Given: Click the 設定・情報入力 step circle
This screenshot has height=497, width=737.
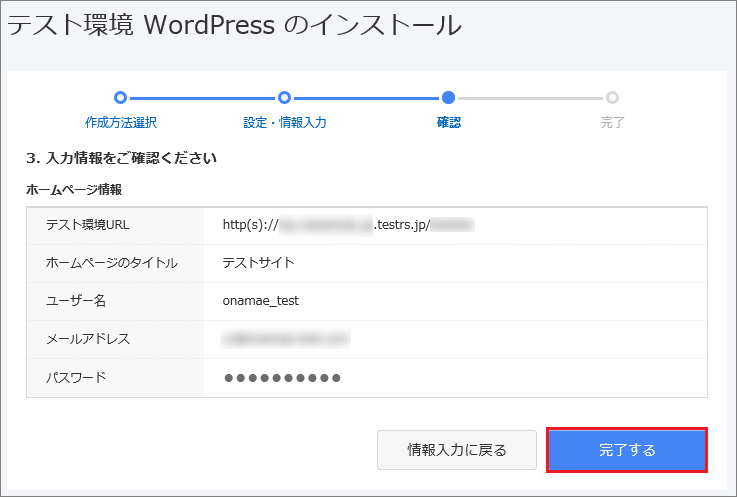Looking at the screenshot, I should pos(284,98).
